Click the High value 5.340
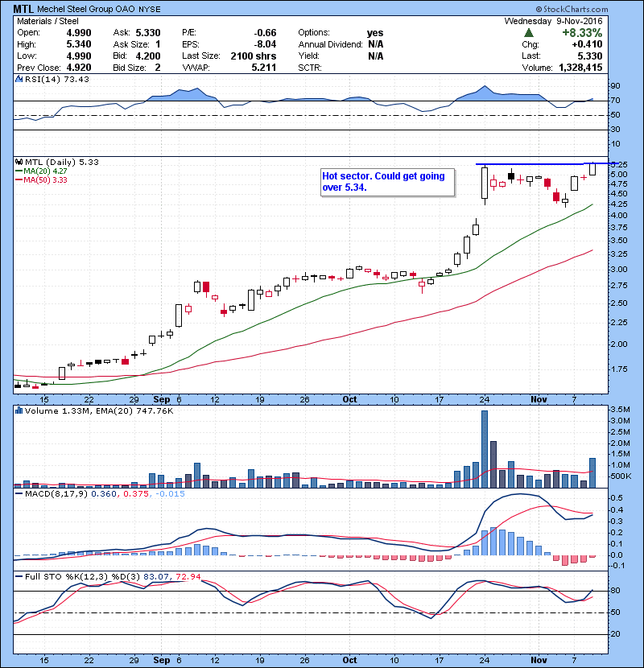The image size is (644, 668). coord(79,44)
